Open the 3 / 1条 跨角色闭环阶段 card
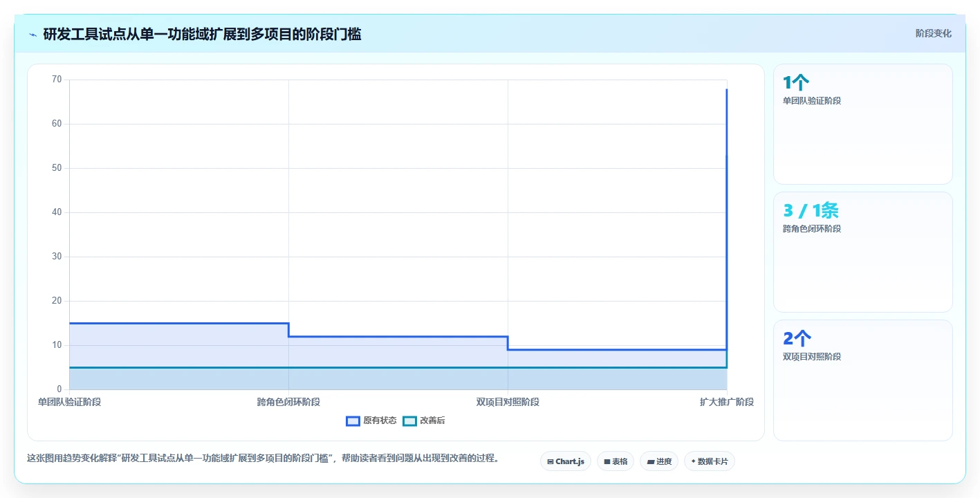Screen dimensions: 980x498 point(862,252)
